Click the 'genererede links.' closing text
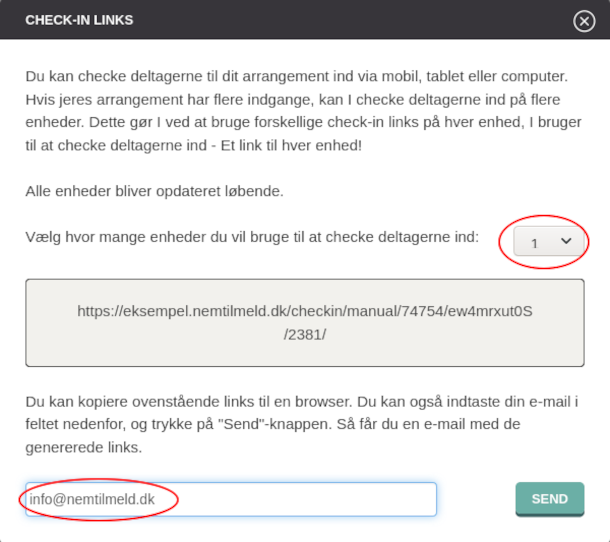The width and height of the screenshot is (610, 542). click(84, 448)
